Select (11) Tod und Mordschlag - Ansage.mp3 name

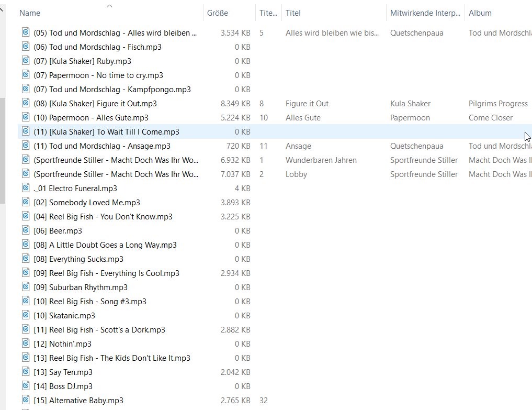coord(102,146)
